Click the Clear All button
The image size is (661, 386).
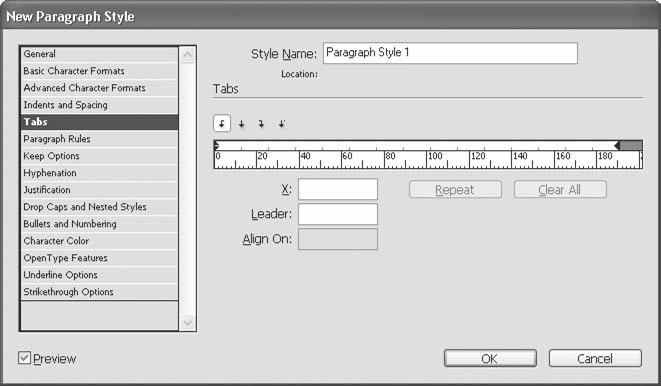pyautogui.click(x=560, y=190)
